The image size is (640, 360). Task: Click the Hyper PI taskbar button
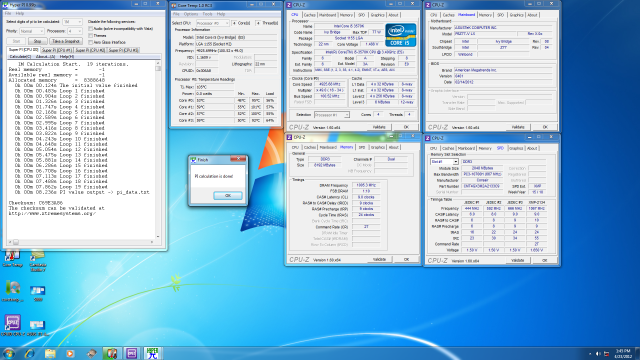coord(152,353)
